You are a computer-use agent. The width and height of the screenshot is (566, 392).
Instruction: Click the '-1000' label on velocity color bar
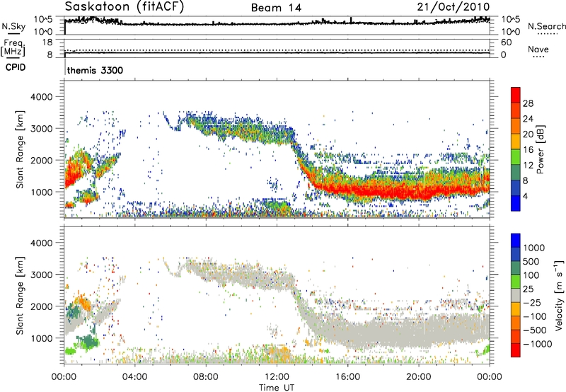[x=537, y=344]
